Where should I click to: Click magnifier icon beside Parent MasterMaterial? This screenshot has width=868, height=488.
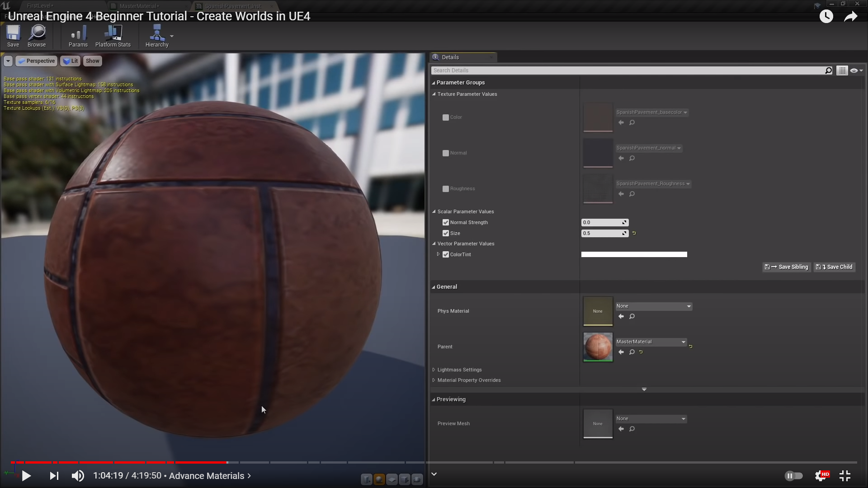[632, 352]
